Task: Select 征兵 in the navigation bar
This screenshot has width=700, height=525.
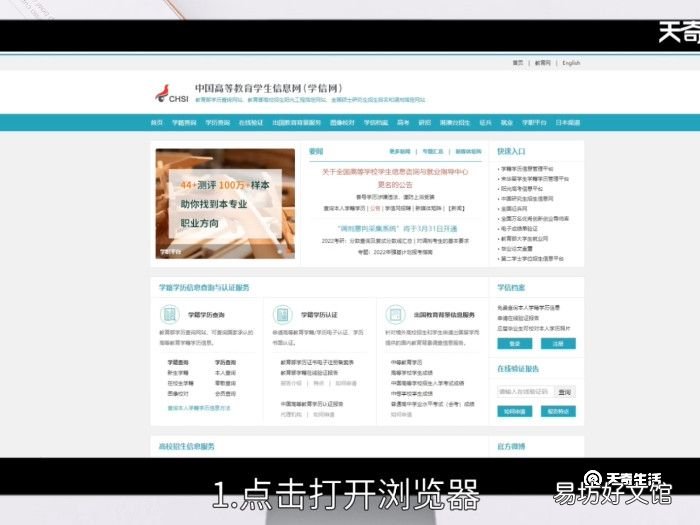Action: (485, 123)
